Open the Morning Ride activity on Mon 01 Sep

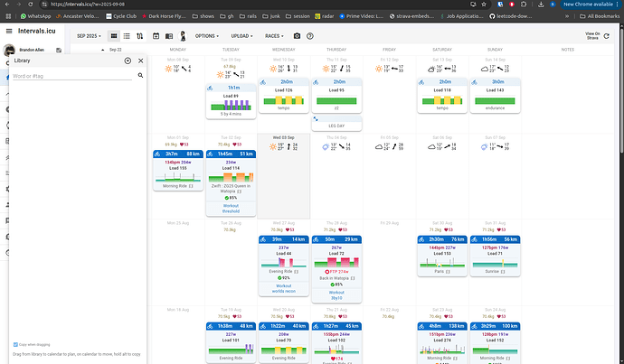(177, 171)
